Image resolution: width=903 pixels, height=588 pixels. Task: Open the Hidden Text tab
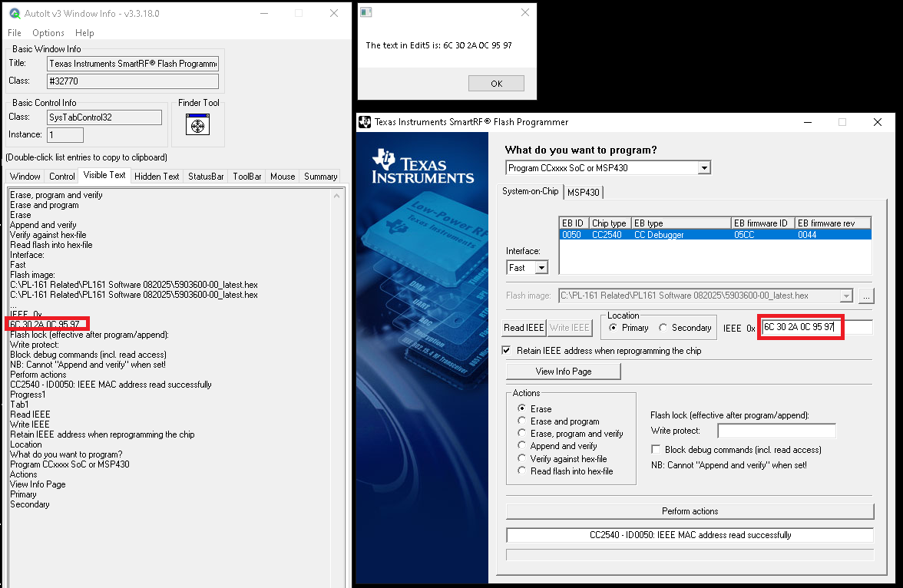click(x=157, y=177)
